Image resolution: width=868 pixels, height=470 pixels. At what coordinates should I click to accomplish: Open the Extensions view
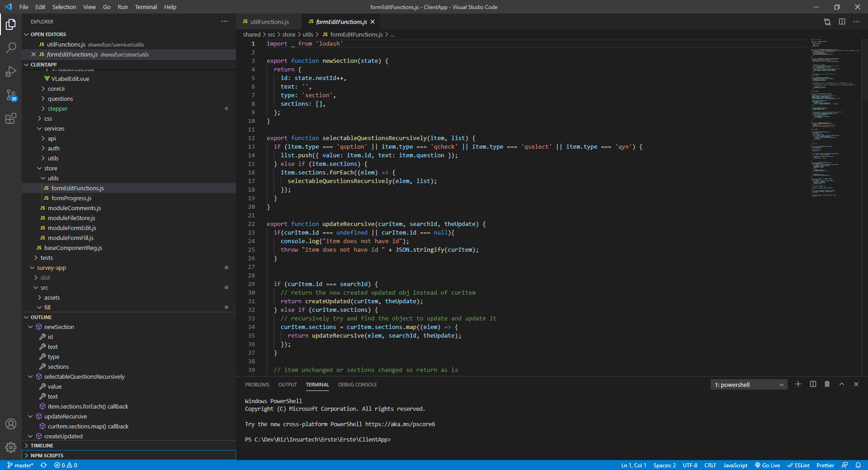pos(11,119)
